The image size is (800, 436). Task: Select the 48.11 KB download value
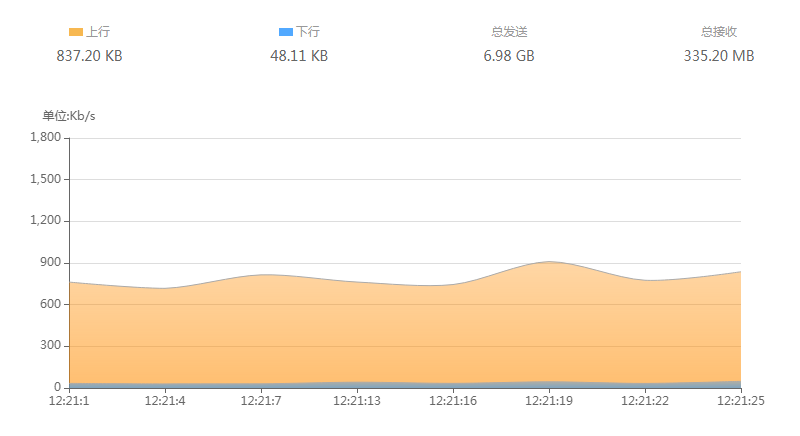pos(299,56)
